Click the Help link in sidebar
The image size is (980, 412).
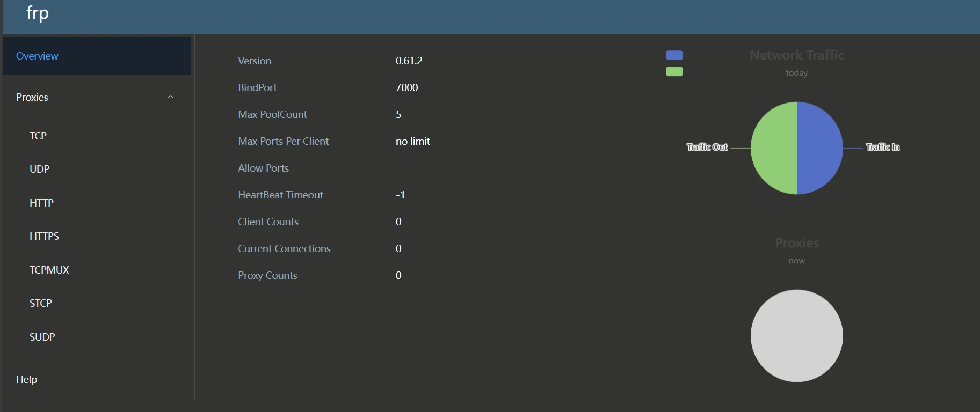(x=26, y=379)
